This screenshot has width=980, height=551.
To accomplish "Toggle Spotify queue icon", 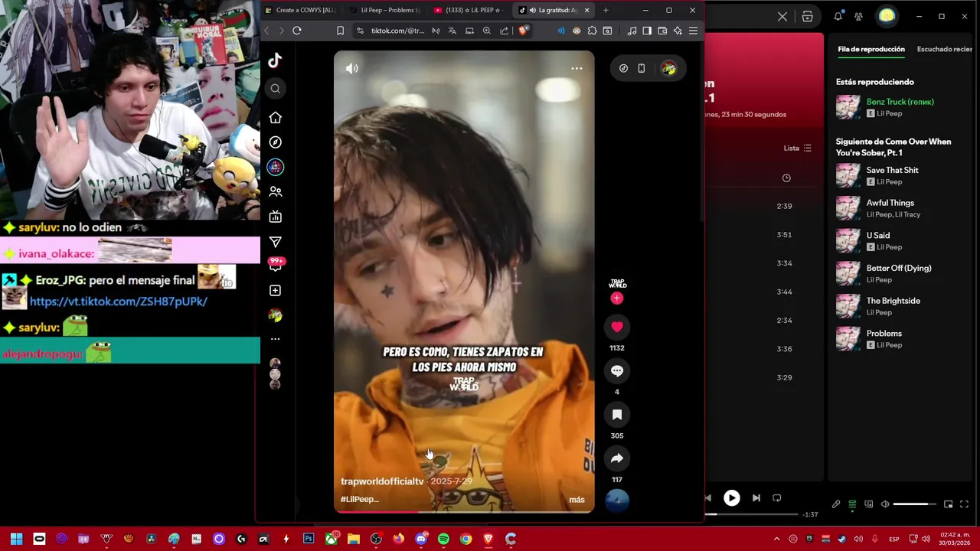I will [852, 504].
